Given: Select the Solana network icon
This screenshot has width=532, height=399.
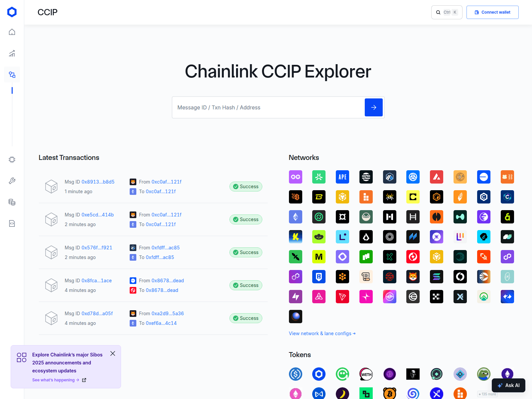Looking at the screenshot, I should point(437,277).
